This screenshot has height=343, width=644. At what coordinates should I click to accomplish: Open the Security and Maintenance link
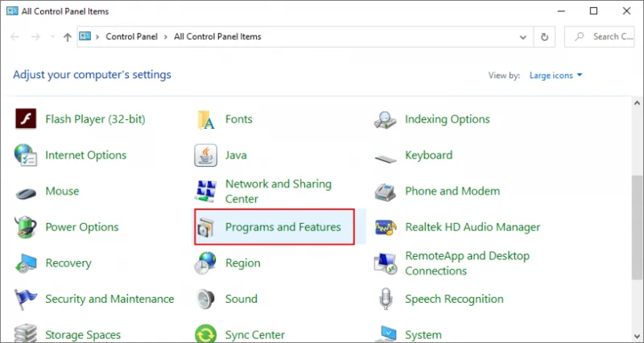(109, 299)
